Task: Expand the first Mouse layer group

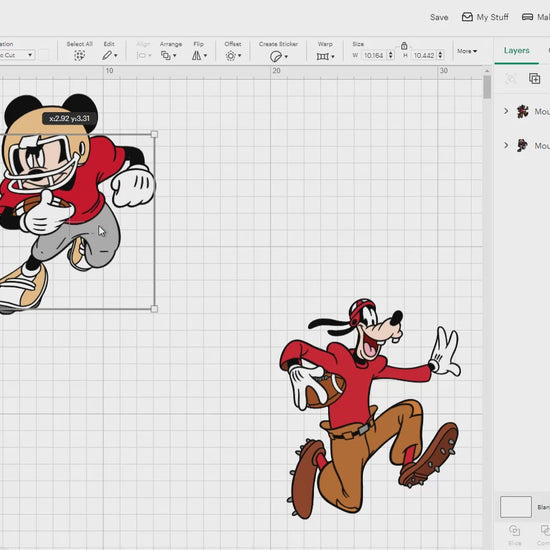Action: point(506,111)
